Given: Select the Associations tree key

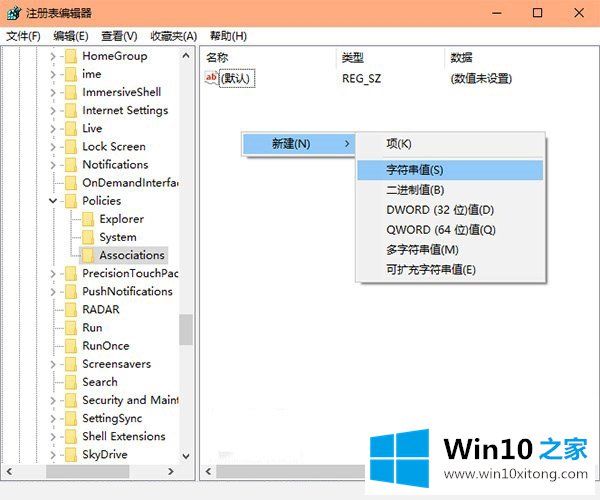Looking at the screenshot, I should pos(132,255).
